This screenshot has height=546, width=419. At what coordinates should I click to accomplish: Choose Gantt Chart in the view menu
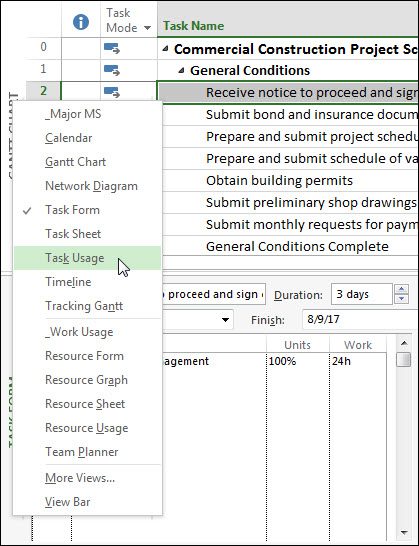[x=75, y=162]
